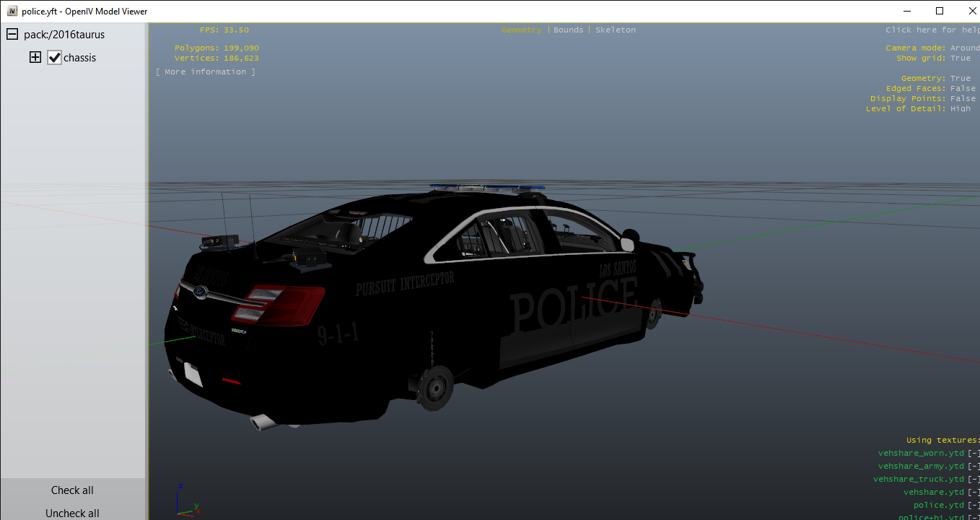Remove vehshare_worn.ytd texture with [-] icon
The height and width of the screenshot is (520, 980).
tap(974, 454)
